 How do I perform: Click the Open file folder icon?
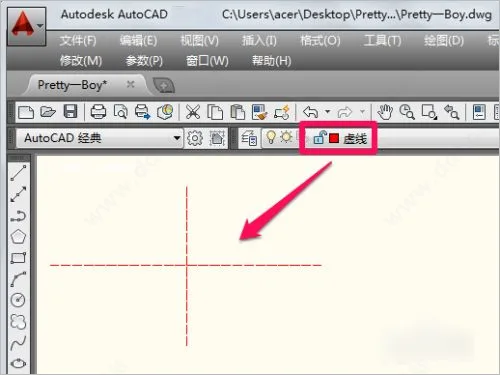(x=48, y=112)
